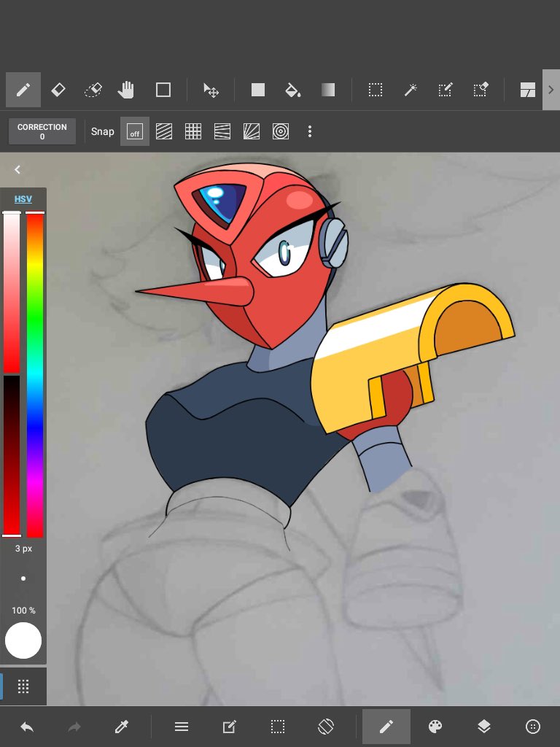Open the selection menu in bottom bar

[278, 727]
